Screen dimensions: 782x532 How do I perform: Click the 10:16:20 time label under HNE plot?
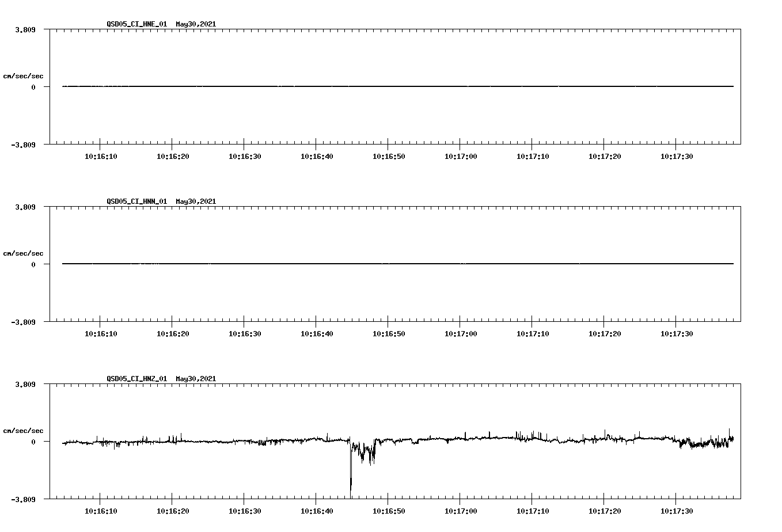click(173, 157)
